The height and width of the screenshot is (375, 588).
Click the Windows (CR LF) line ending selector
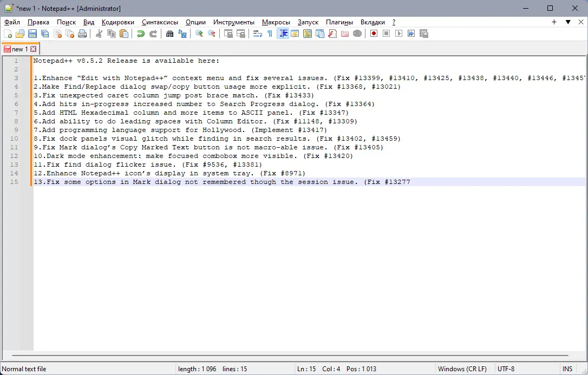[462, 369]
